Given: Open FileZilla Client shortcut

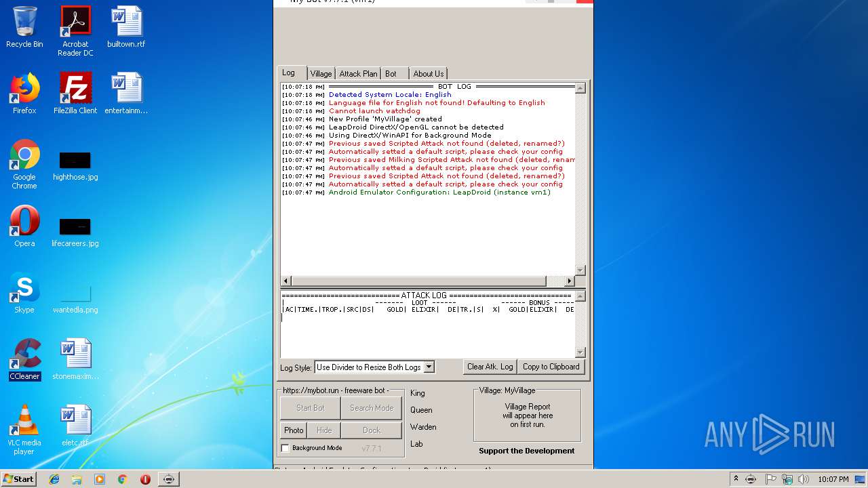Looking at the screenshot, I should pyautogui.click(x=75, y=94).
